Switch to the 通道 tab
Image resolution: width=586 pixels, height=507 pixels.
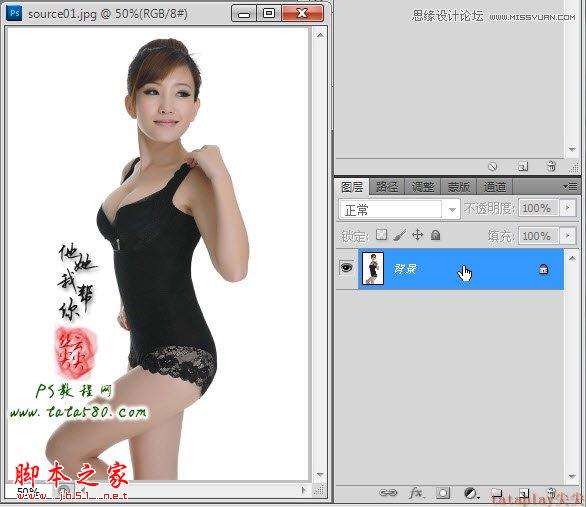(x=495, y=186)
